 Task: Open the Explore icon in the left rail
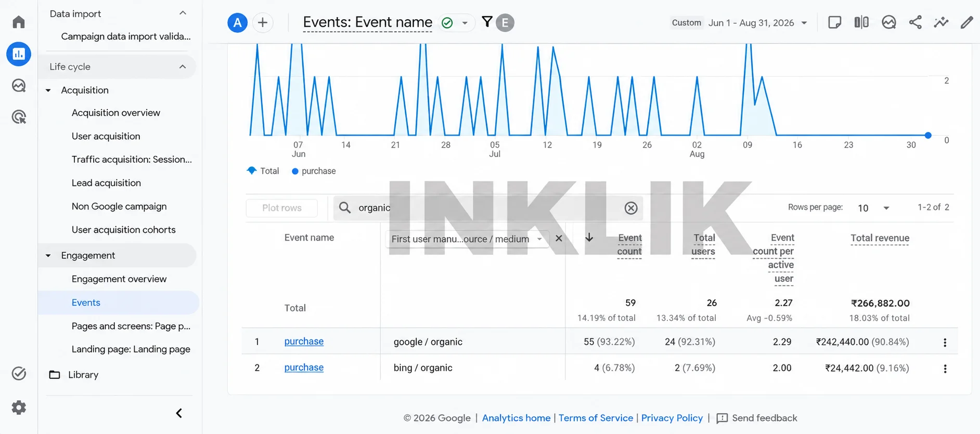pyautogui.click(x=19, y=85)
